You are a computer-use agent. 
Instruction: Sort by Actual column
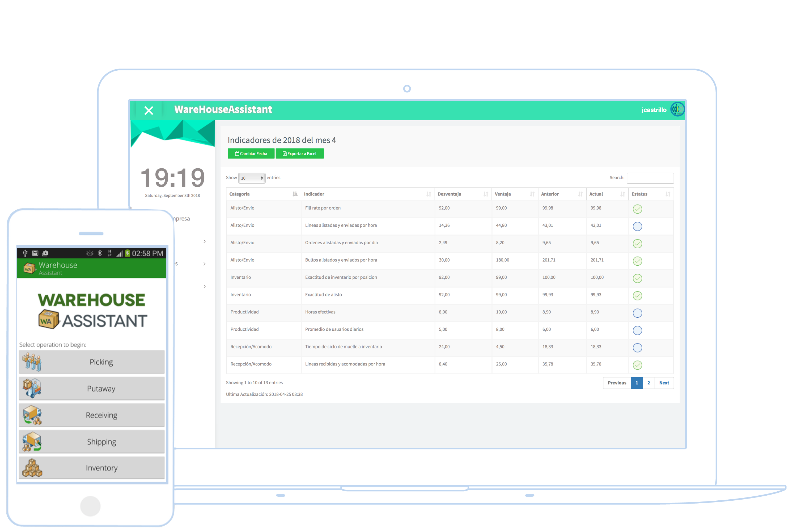point(607,194)
